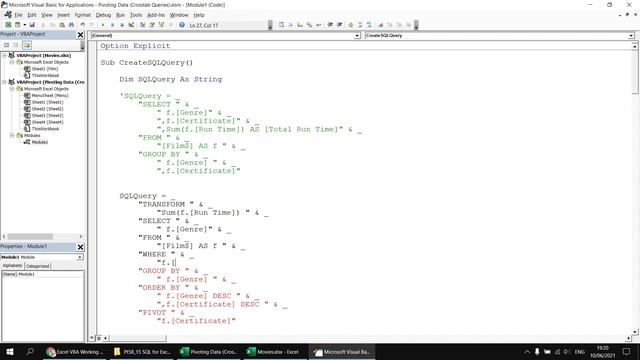Collapse Microsoft Excel Objects under Pivoting Data

point(12,89)
